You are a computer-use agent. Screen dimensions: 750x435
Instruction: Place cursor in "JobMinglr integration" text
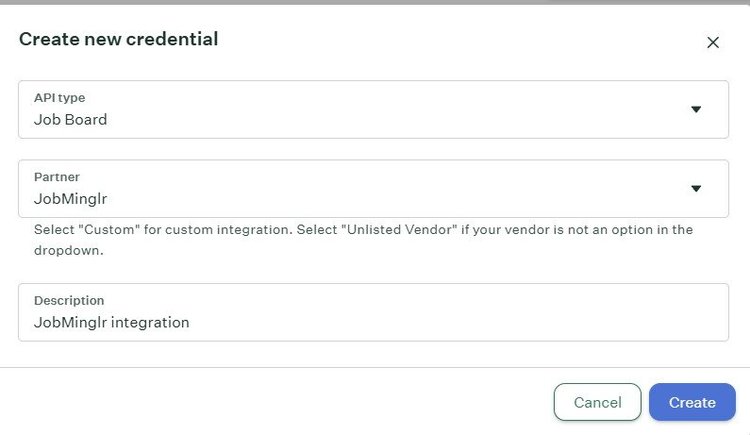[111, 322]
